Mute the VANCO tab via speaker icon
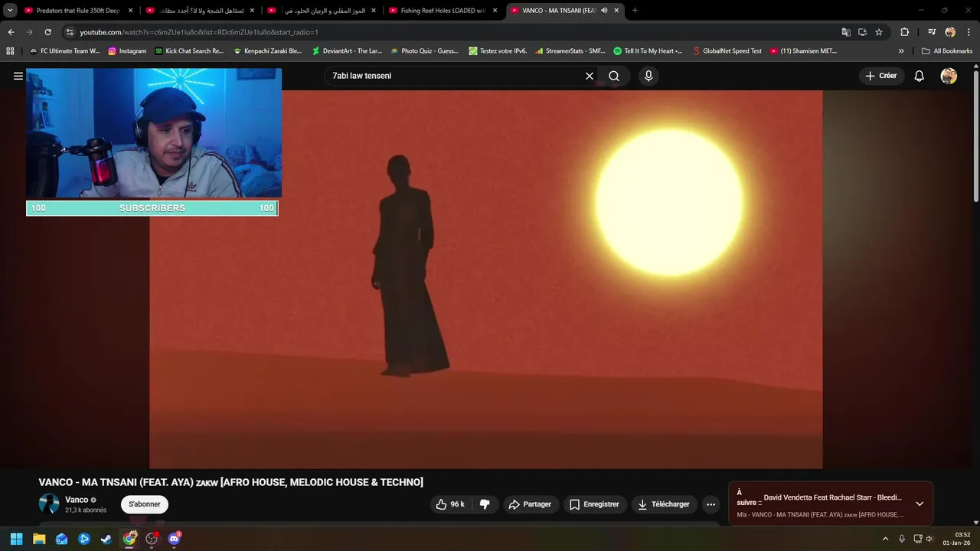980x551 pixels. (604, 11)
